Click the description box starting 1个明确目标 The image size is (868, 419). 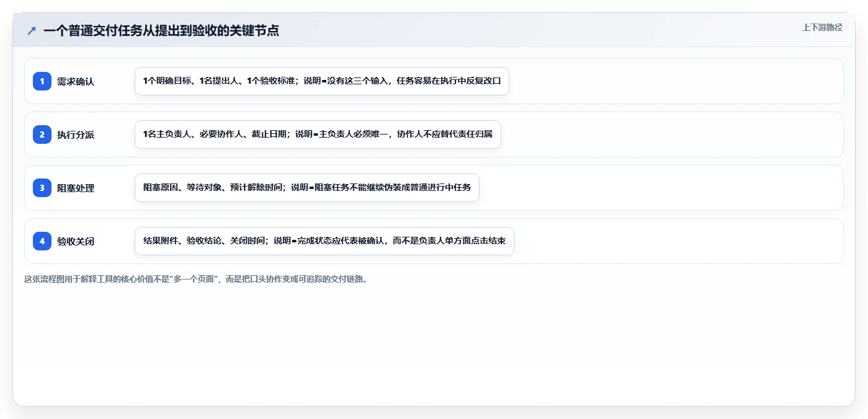click(322, 81)
